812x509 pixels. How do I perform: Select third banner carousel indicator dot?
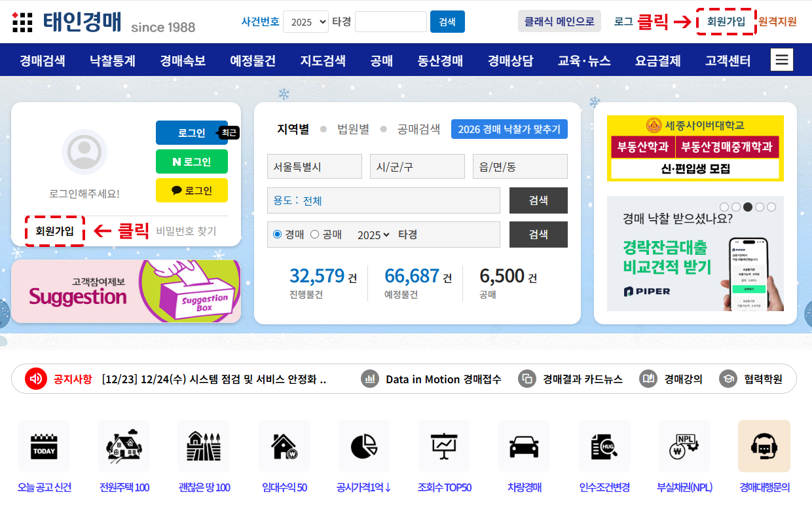(748, 207)
